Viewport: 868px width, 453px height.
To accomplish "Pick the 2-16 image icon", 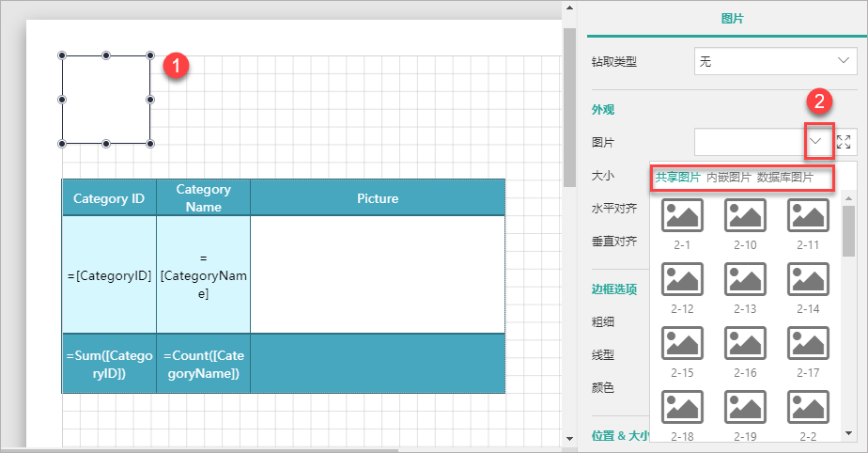I will click(x=745, y=343).
